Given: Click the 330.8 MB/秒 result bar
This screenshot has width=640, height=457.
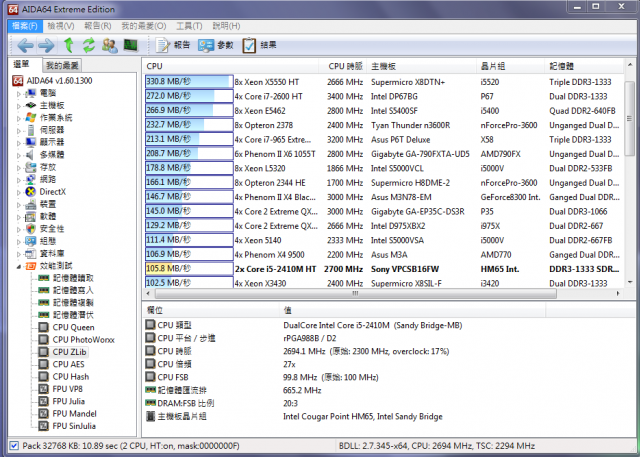Looking at the screenshot, I should (189, 82).
